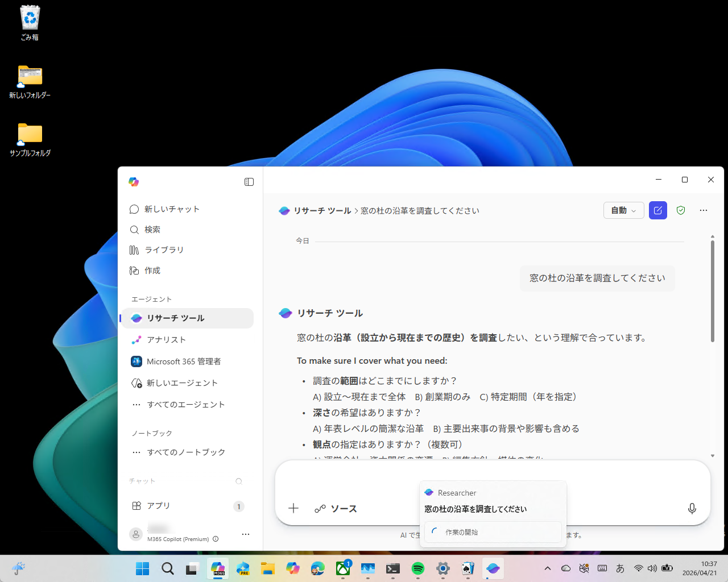The height and width of the screenshot is (582, 728).
Task: Click the リサーチ ツール breadcrumb
Action: pyautogui.click(x=322, y=210)
